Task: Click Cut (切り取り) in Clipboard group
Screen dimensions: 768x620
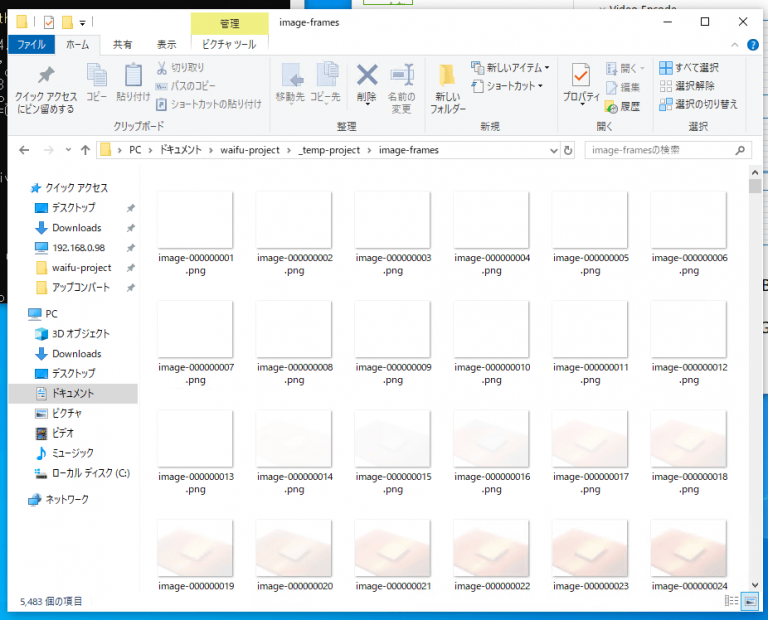Action: pyautogui.click(x=180, y=68)
